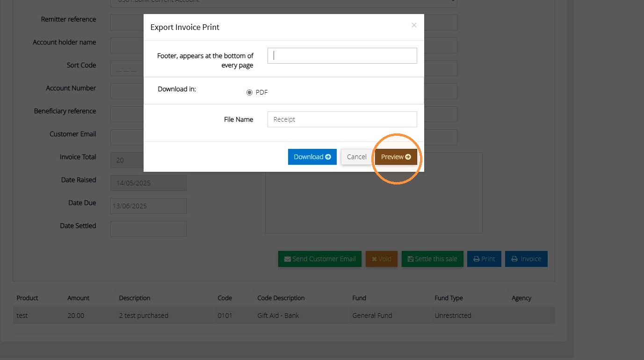Image resolution: width=644 pixels, height=360 pixels.
Task: Click Send Customer Email button
Action: 319,259
